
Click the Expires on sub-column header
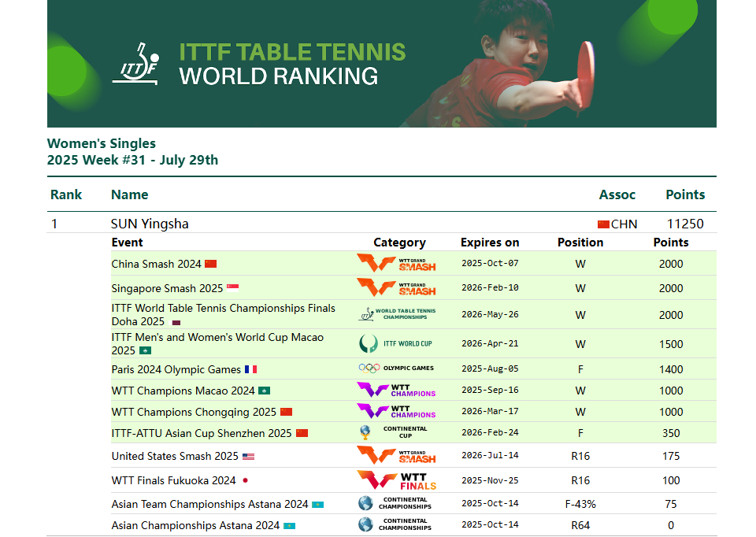490,243
